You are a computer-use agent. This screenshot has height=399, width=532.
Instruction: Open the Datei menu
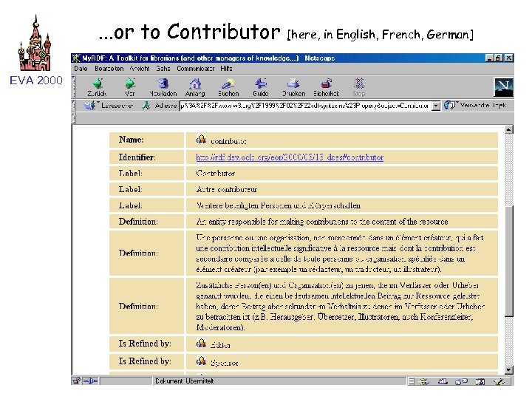click(x=81, y=69)
